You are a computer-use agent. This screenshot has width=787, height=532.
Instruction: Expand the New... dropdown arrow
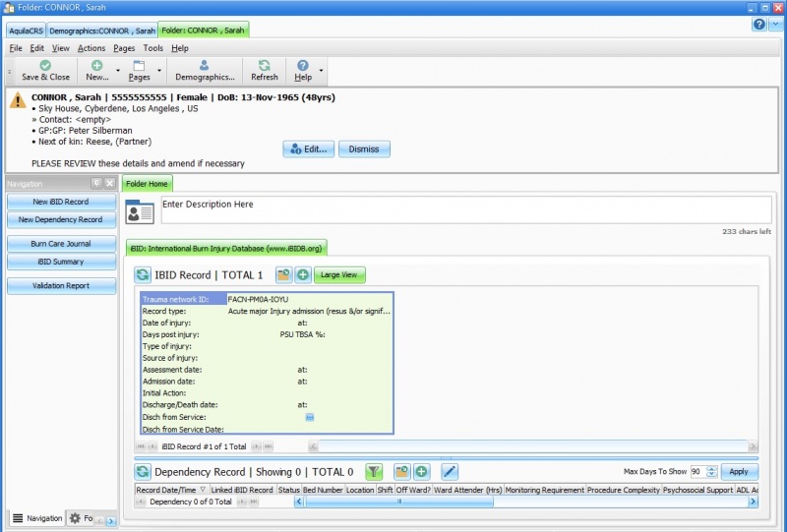[x=117, y=71]
